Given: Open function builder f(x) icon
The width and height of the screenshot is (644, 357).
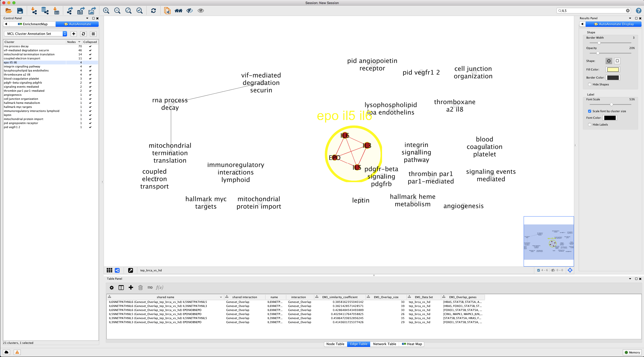Looking at the screenshot, I should pos(160,288).
